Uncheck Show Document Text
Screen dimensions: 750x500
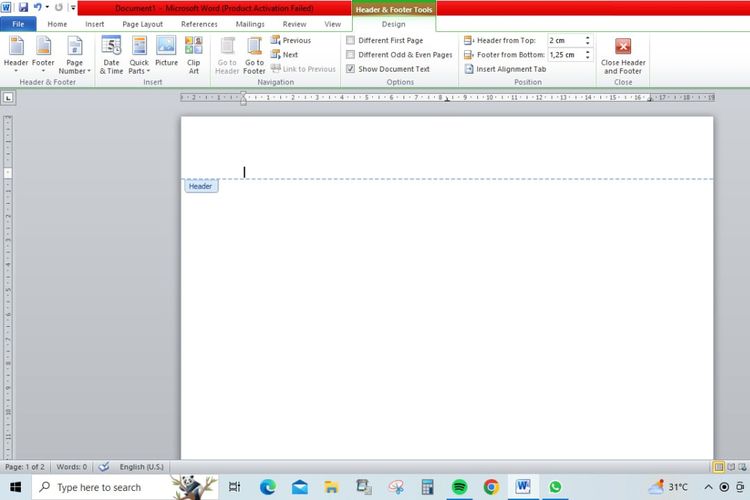350,69
